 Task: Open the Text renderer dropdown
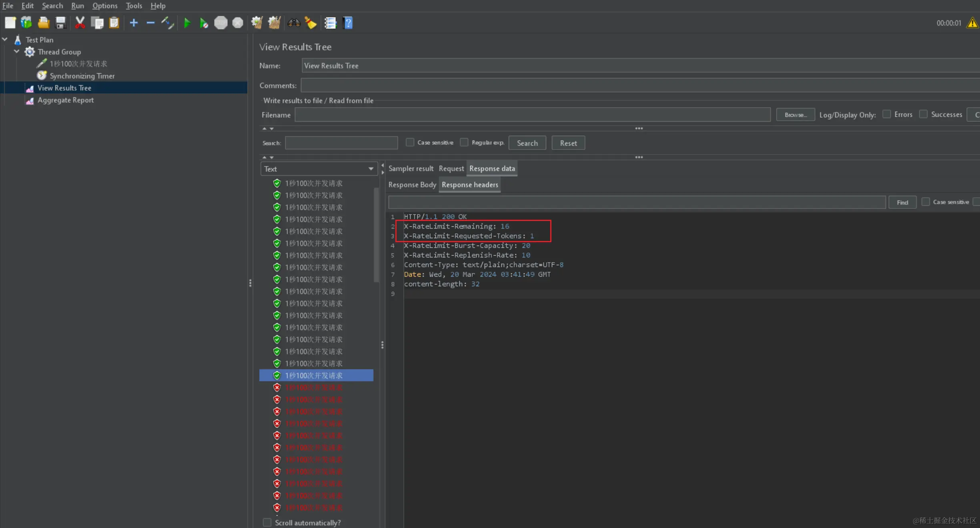coord(319,169)
